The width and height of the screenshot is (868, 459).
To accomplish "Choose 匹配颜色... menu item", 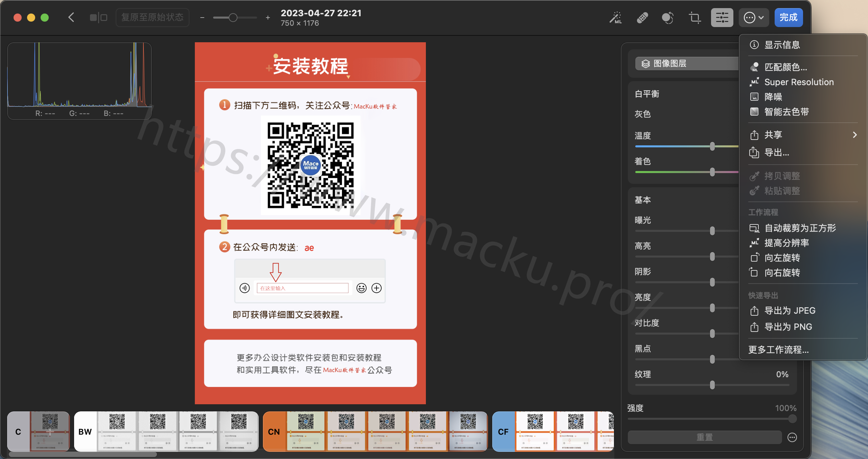I will coord(803,67).
